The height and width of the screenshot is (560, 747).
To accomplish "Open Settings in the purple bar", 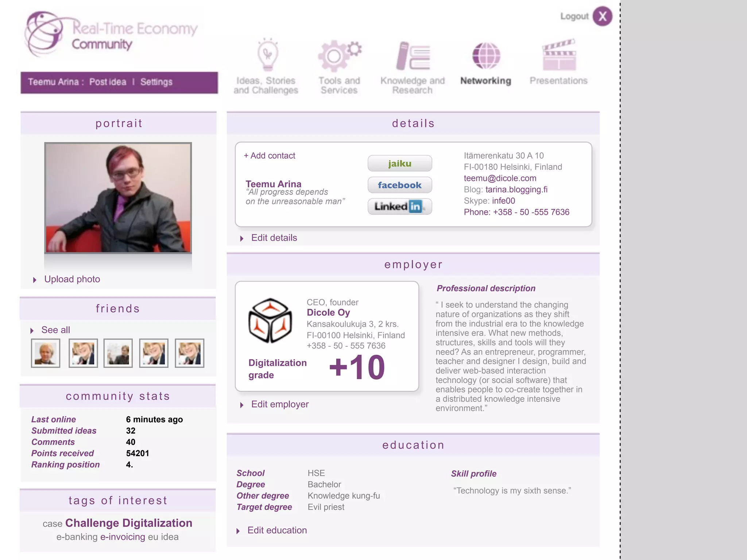I will pyautogui.click(x=156, y=82).
